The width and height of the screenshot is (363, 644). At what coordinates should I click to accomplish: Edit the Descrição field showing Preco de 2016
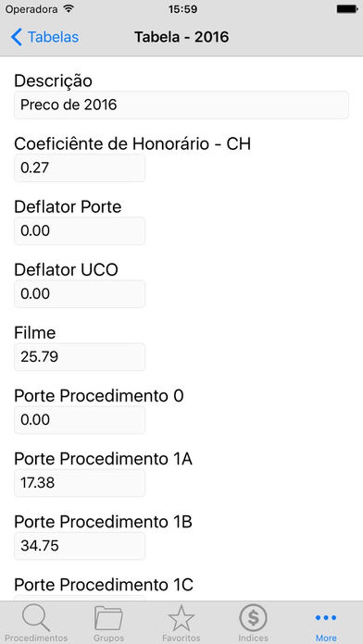tap(181, 105)
